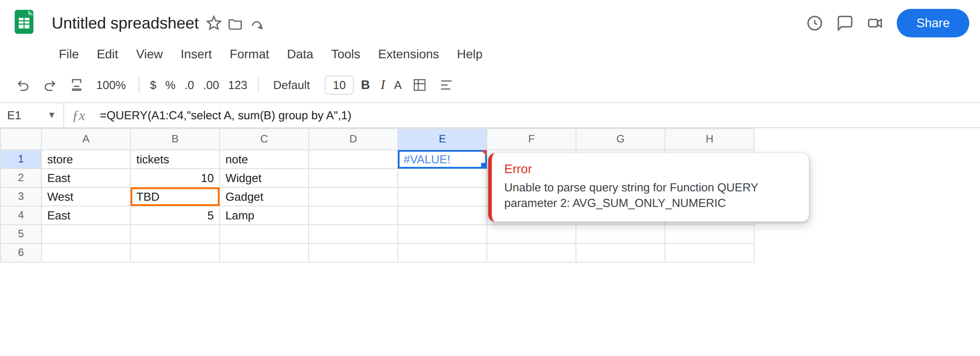Click the font size field

339,85
